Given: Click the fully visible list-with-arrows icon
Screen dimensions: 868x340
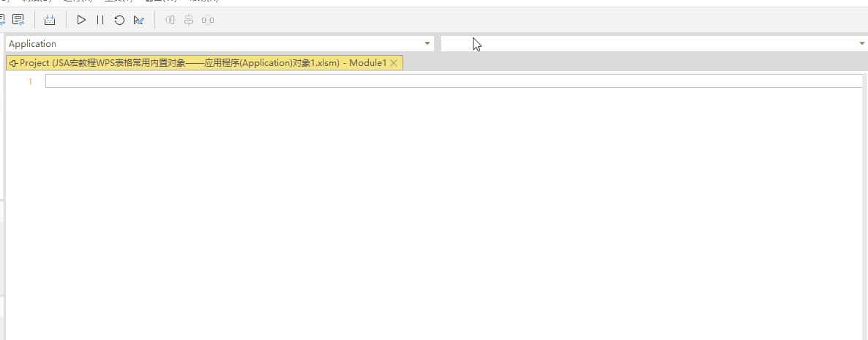Looking at the screenshot, I should tap(18, 20).
